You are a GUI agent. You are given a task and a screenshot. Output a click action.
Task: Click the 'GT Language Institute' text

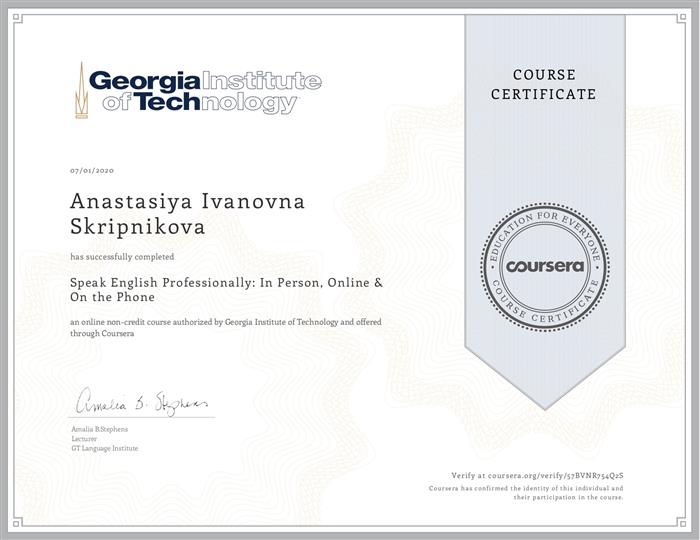[x=104, y=448]
